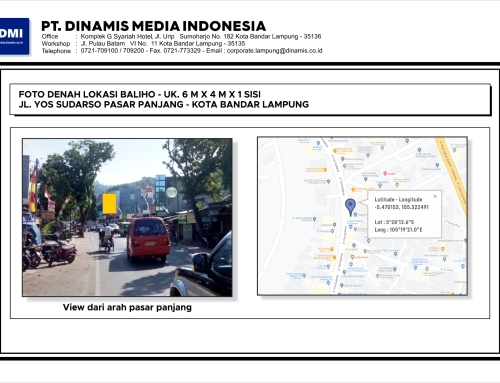Click the Long coordinate line in popup
500x383 pixels.
click(x=398, y=230)
